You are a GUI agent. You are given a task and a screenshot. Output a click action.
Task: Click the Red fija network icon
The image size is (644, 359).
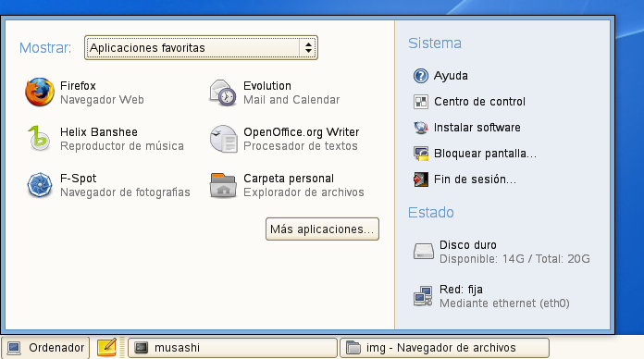(423, 296)
